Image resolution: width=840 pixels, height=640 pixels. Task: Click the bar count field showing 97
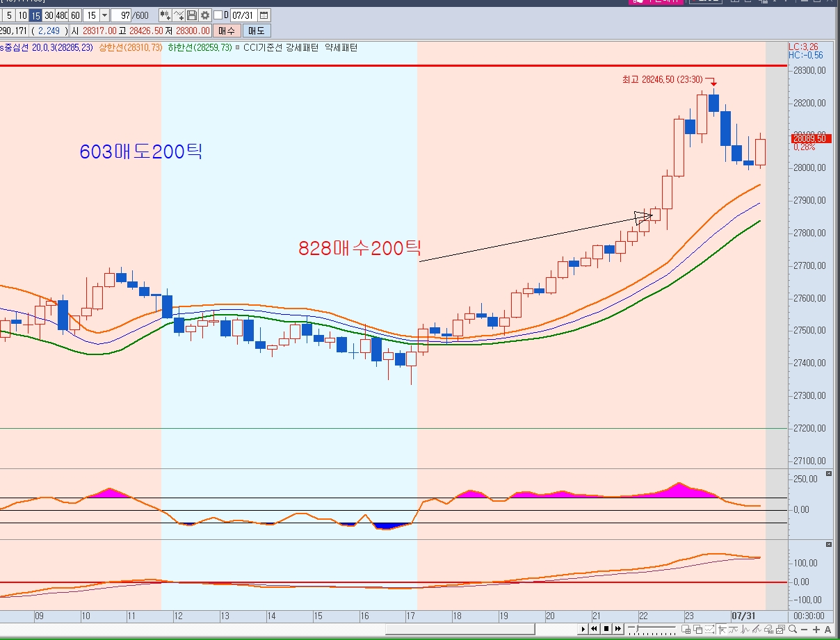(x=122, y=15)
